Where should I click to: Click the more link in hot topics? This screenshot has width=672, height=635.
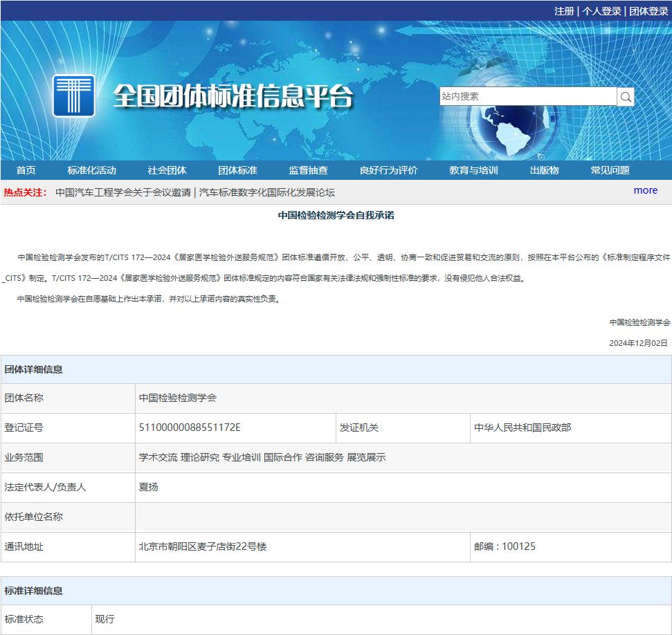pyautogui.click(x=646, y=190)
